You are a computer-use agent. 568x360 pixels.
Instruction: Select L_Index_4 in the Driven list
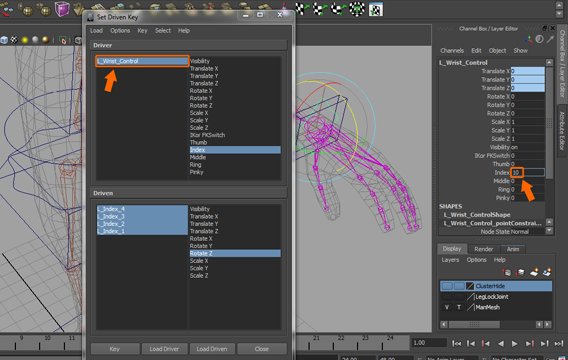click(142, 209)
